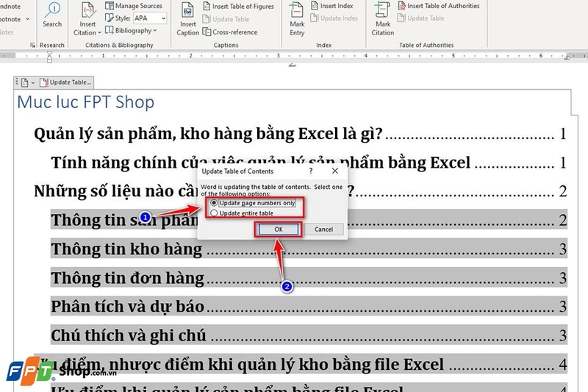Click the dialog help question mark
Image resolution: width=588 pixels, height=392 pixels.
point(310,171)
